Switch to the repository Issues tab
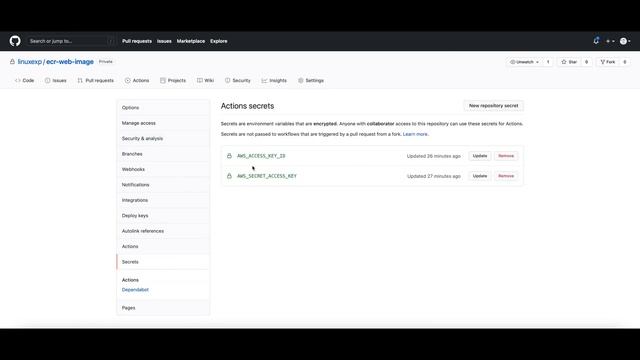The height and width of the screenshot is (360, 640). tap(56, 80)
